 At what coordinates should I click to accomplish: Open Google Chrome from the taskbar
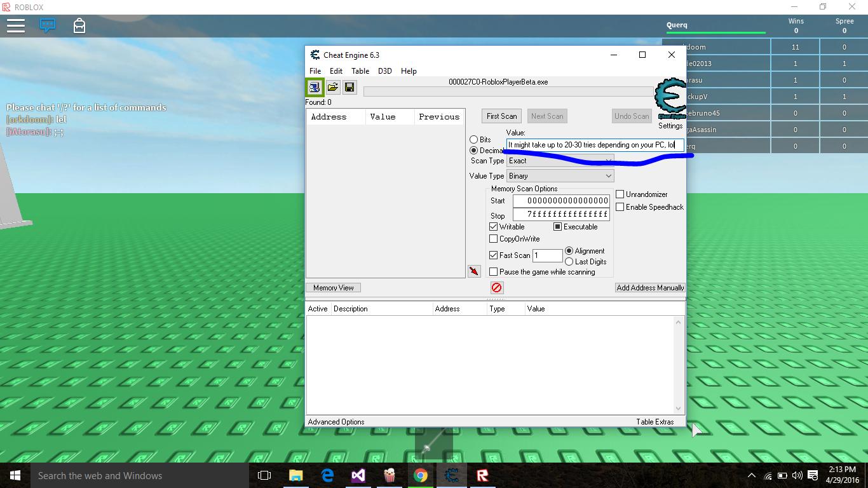[420, 475]
